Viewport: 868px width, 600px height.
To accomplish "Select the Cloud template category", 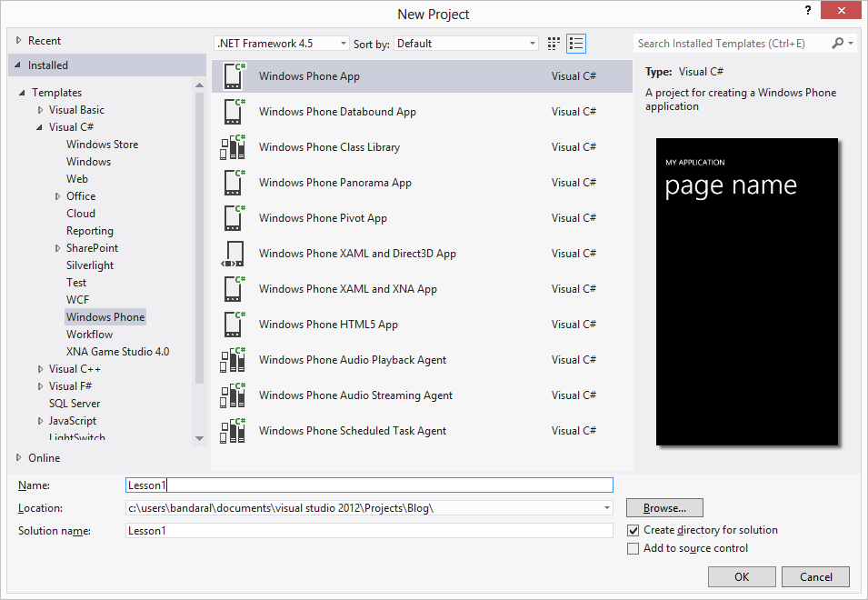I will [x=81, y=213].
